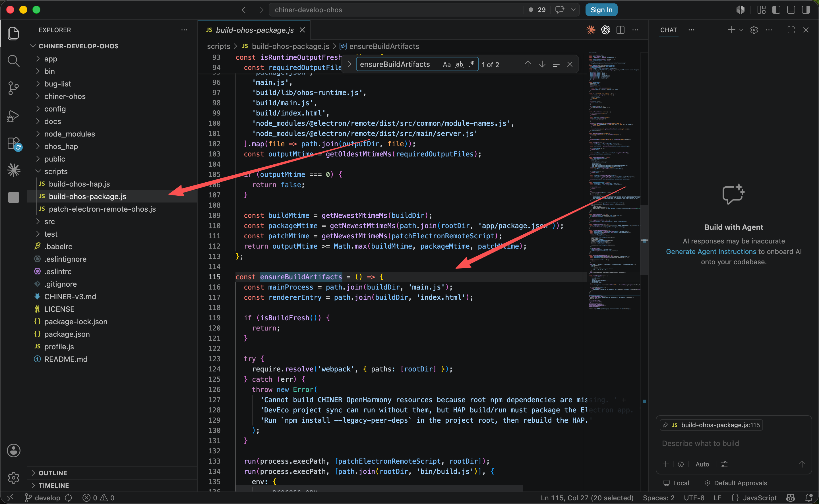This screenshot has height=504, width=819.
Task: Click the ChatGPT icon in editor toolbar
Action: [x=605, y=30]
